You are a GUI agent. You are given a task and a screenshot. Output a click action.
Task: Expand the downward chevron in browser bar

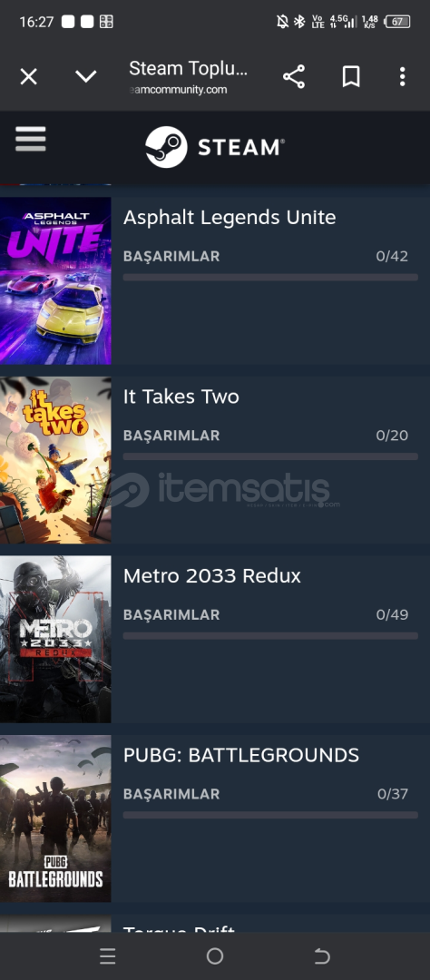point(85,76)
